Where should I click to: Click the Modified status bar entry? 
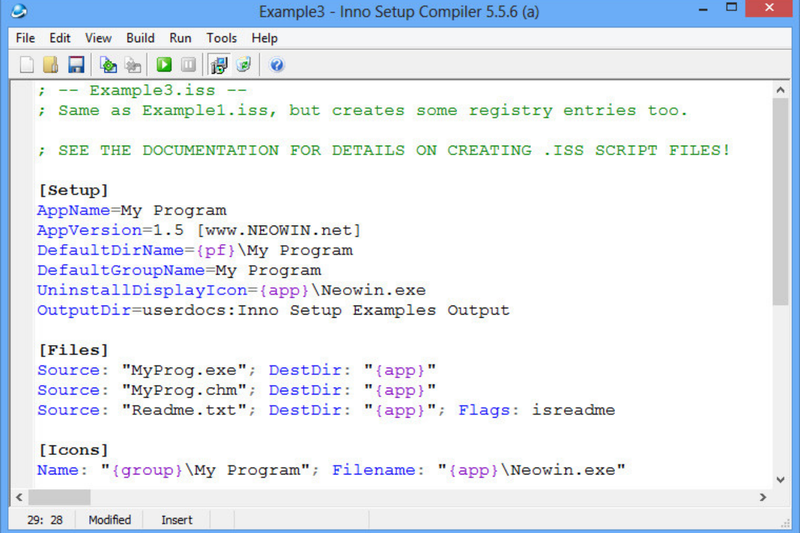click(x=110, y=520)
